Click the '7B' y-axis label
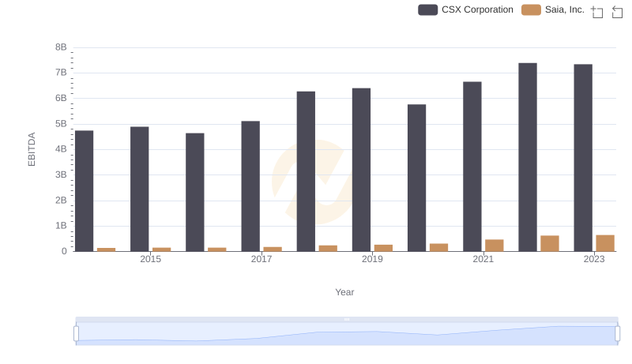The height and width of the screenshot is (364, 632). click(61, 73)
